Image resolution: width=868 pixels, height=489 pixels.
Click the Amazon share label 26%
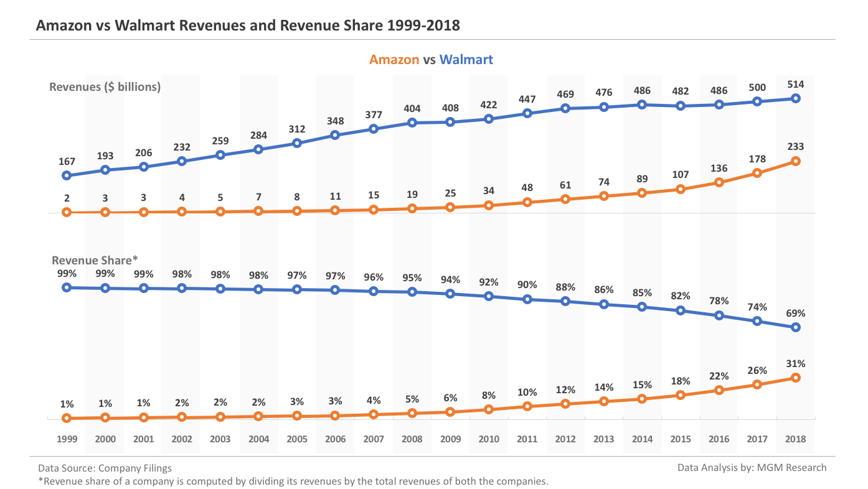[x=757, y=370]
